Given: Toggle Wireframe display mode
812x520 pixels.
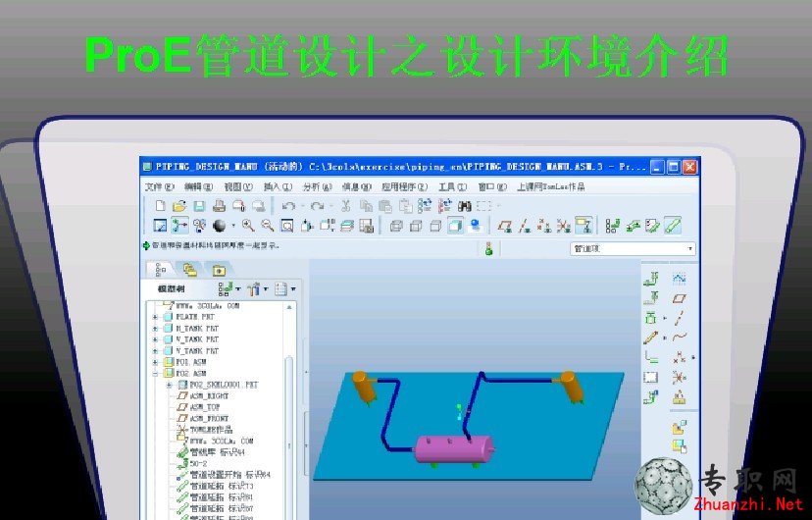Looking at the screenshot, I should click(396, 226).
